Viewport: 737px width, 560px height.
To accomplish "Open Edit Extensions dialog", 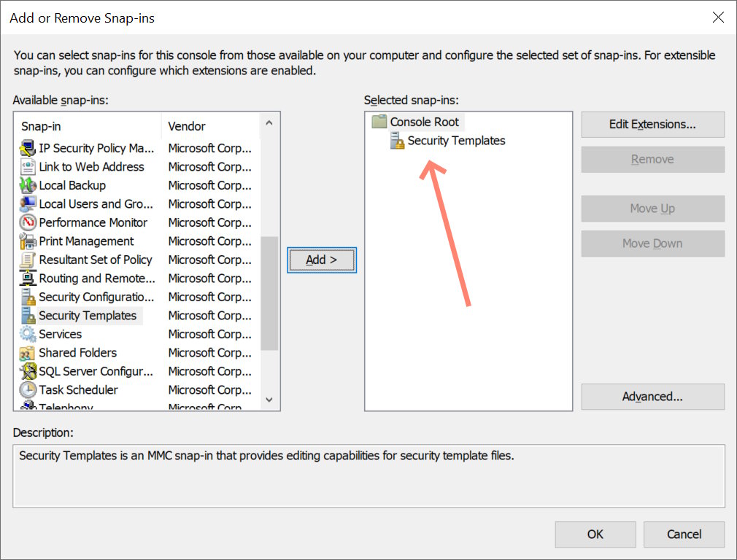I will 652,124.
